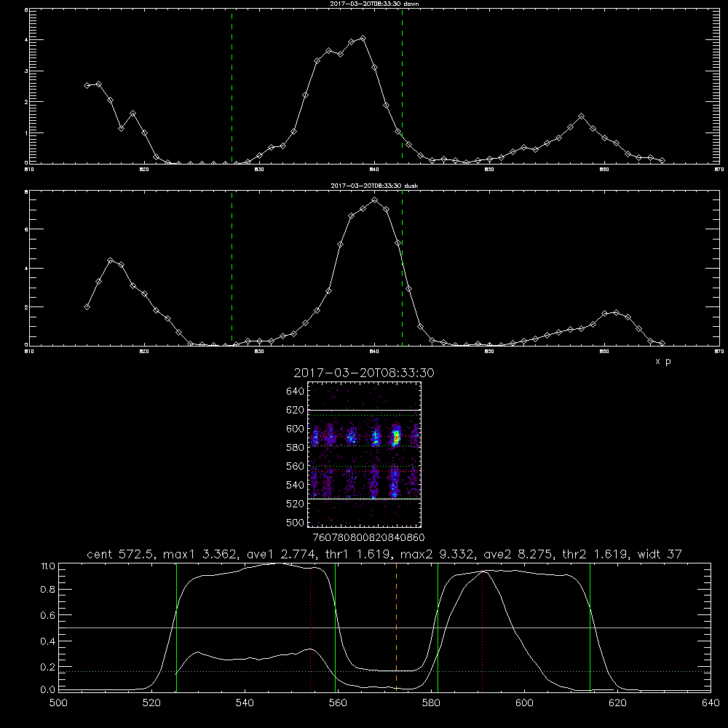Image resolution: width=728 pixels, height=728 pixels.
Task: Click the bottom plot y-axis label 0.4
Action: pos(48,641)
